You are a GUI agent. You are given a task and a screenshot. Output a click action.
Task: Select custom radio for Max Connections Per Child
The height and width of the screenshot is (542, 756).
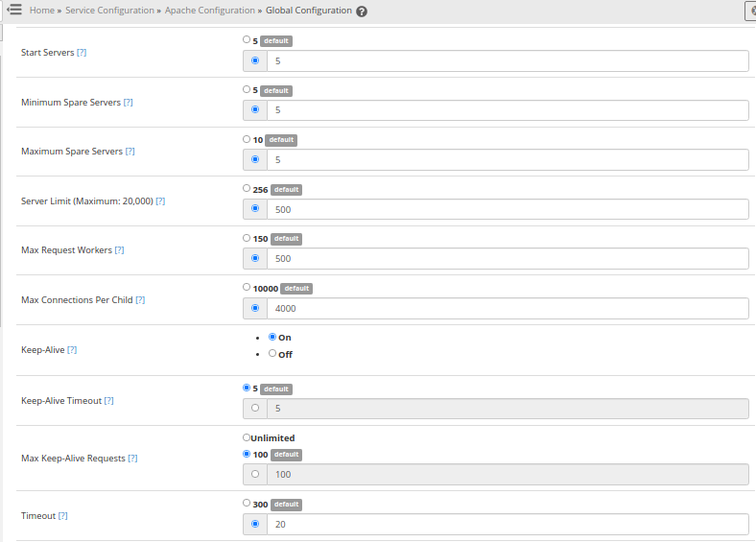click(255, 308)
